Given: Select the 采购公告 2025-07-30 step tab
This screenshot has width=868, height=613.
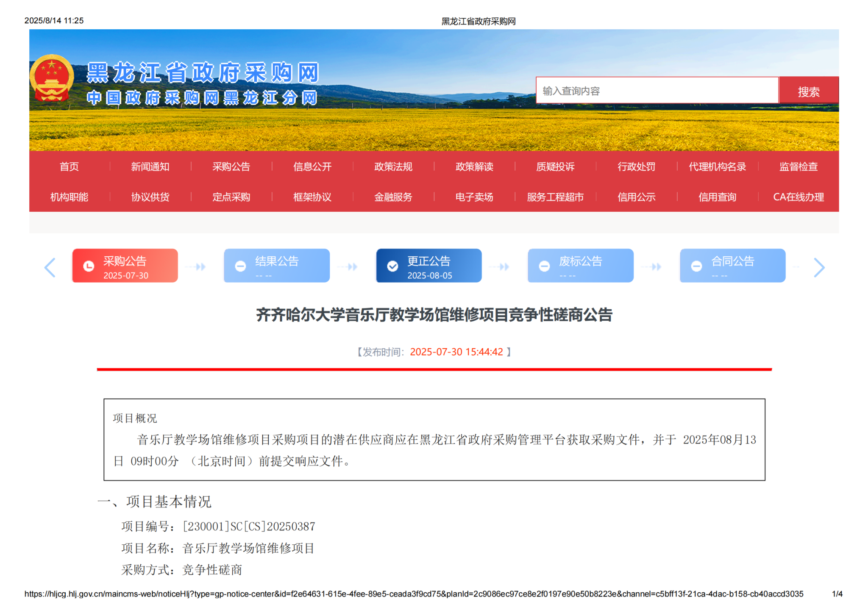Looking at the screenshot, I should click(x=125, y=266).
